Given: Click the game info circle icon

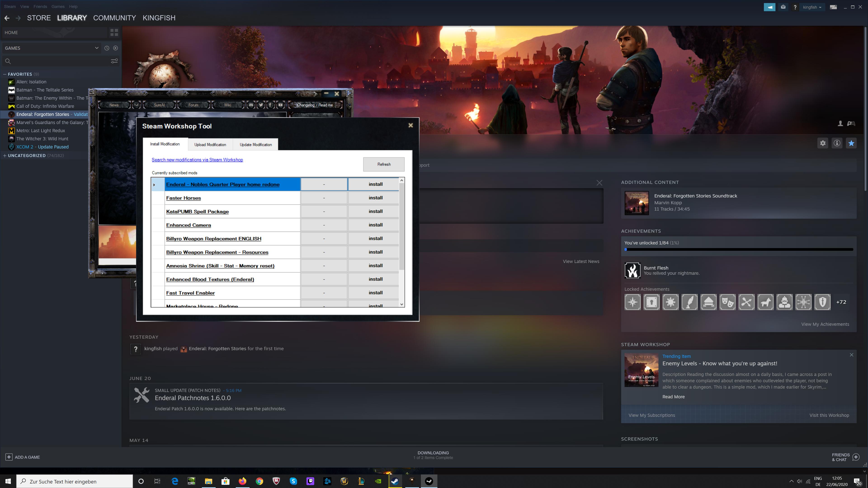Looking at the screenshot, I should point(837,143).
